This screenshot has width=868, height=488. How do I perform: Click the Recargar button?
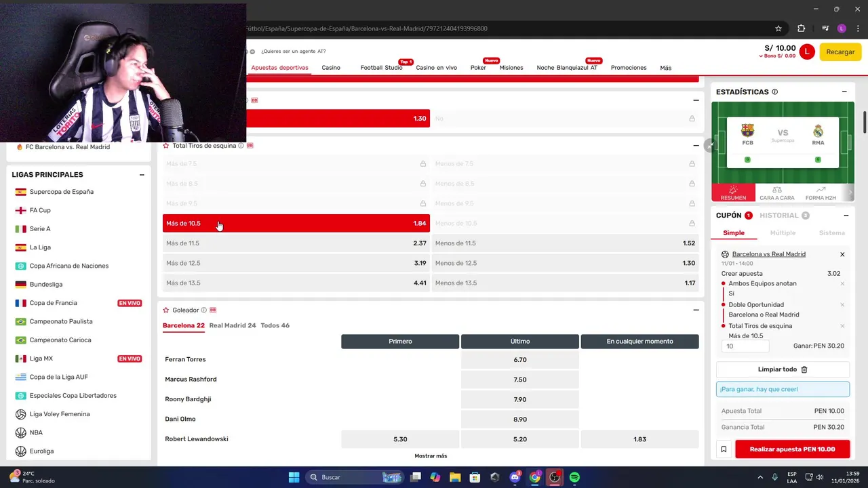[x=840, y=52]
